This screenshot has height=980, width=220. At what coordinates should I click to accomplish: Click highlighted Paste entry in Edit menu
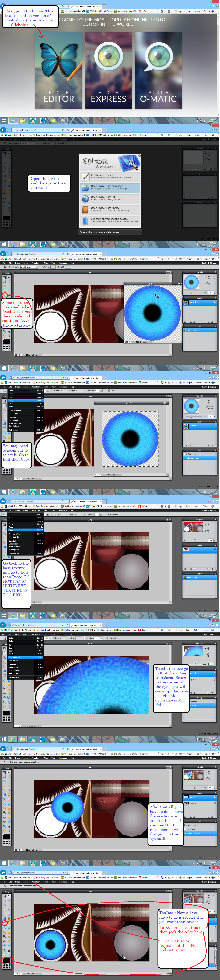point(25,530)
